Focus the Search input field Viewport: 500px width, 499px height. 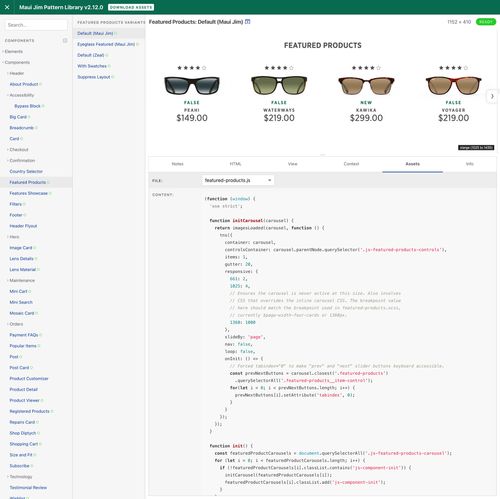point(36,25)
